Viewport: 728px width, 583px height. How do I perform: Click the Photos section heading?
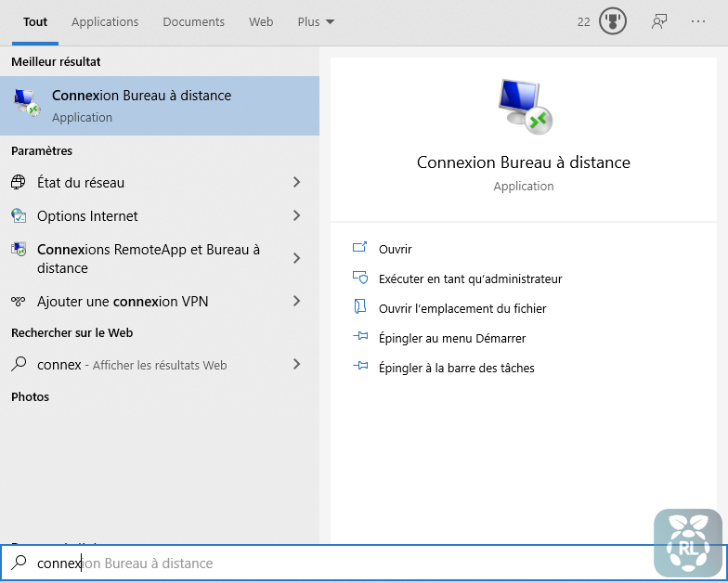click(30, 397)
